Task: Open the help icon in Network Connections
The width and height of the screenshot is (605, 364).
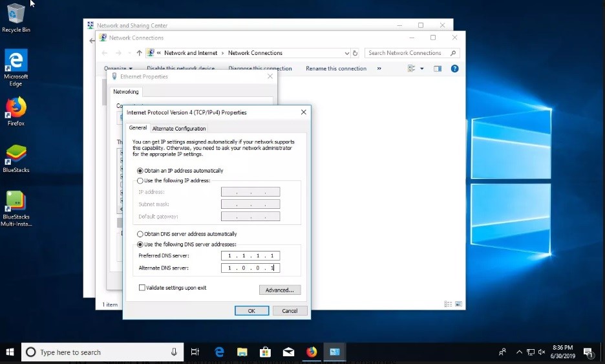Action: [454, 69]
